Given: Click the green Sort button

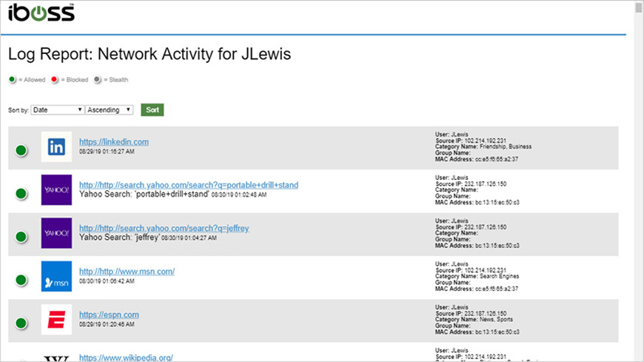Looking at the screenshot, I should click(152, 110).
